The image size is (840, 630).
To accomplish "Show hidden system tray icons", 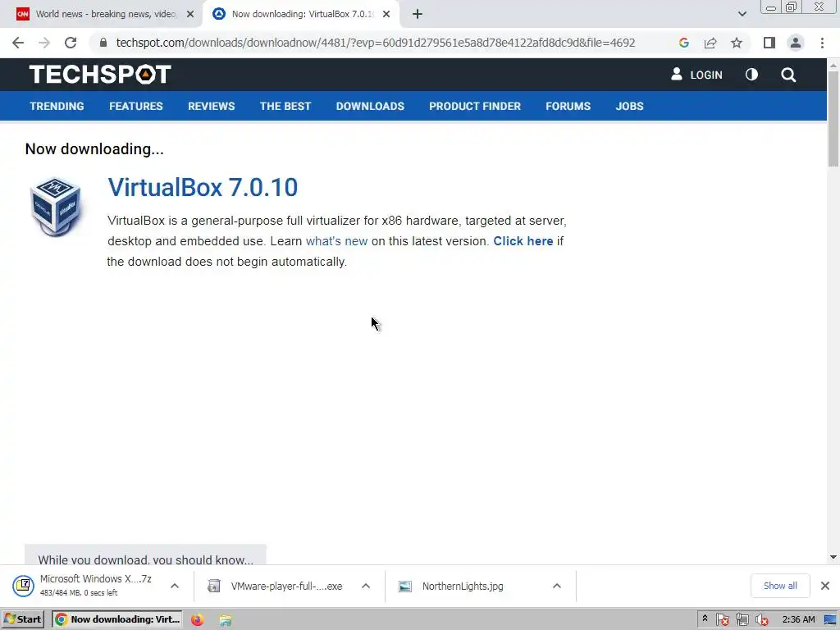I will [x=705, y=619].
